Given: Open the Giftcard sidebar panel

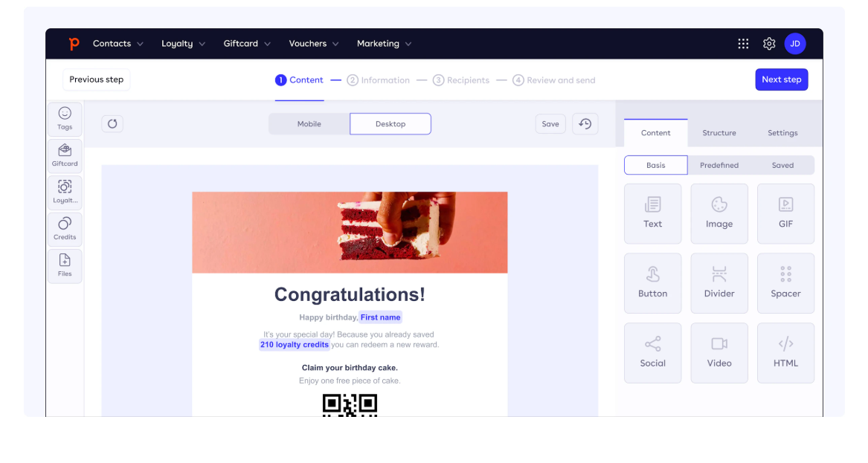Looking at the screenshot, I should click(65, 155).
